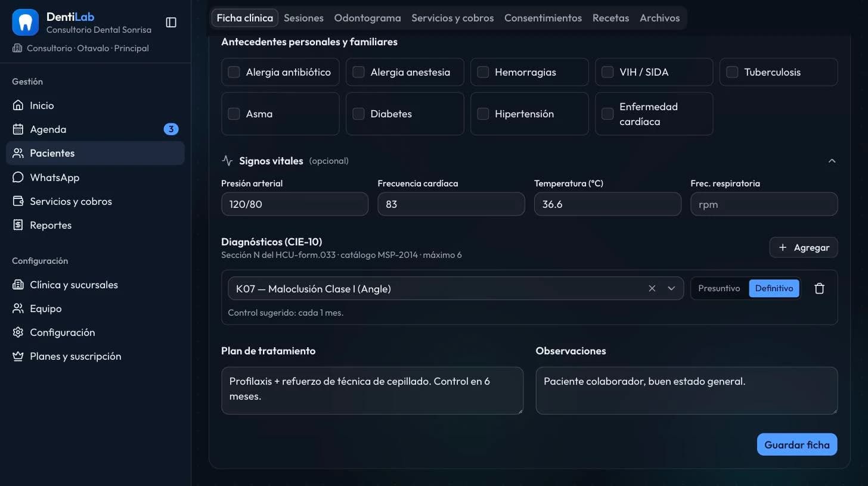The height and width of the screenshot is (486, 868).
Task: Delete the K07 diagnosis with trash icon
Action: (820, 288)
